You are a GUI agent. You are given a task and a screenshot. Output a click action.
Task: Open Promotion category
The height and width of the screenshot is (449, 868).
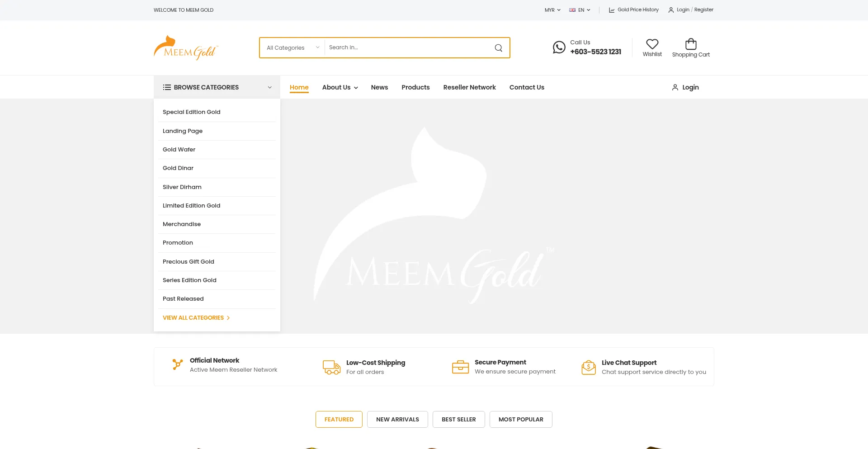click(x=178, y=243)
